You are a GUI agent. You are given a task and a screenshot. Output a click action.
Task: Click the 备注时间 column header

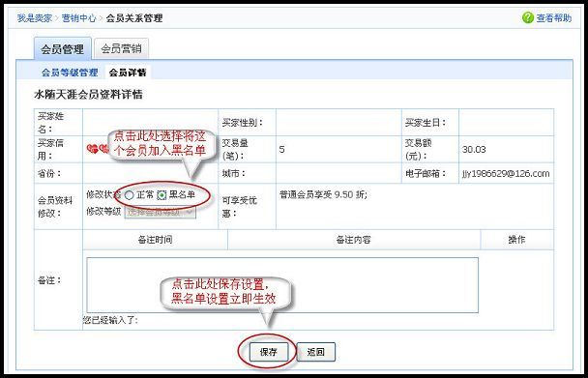pos(156,240)
